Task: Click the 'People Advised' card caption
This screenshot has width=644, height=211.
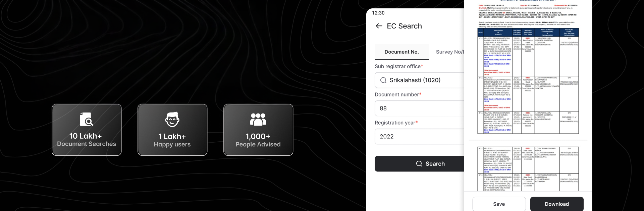Action: tap(258, 144)
